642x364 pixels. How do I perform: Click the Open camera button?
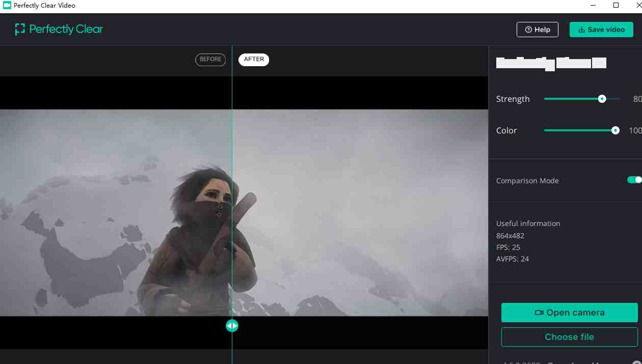click(569, 313)
